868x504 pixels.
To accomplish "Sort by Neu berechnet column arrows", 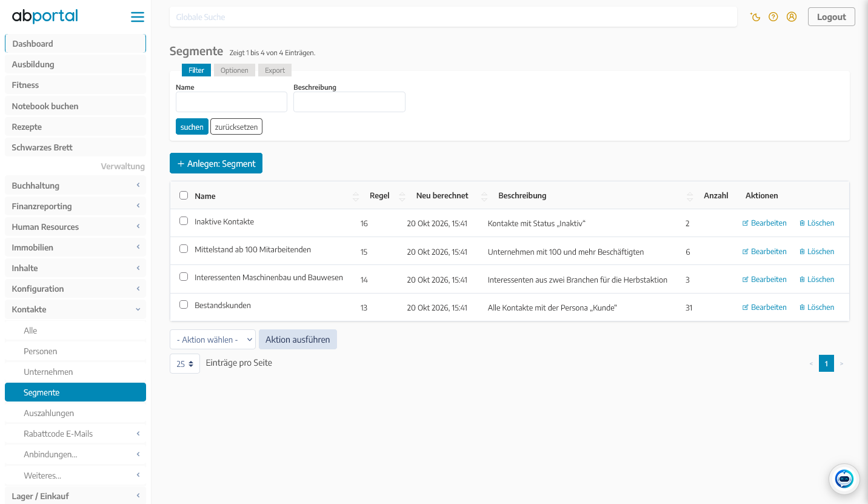I will pyautogui.click(x=484, y=196).
